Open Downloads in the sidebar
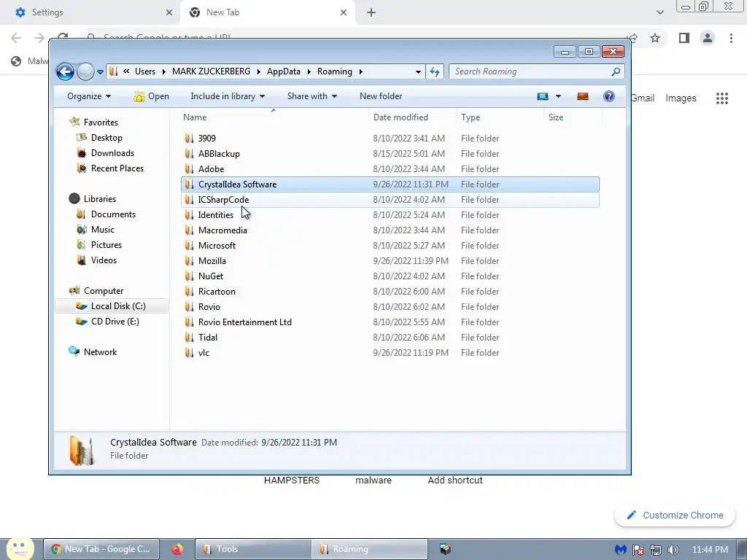This screenshot has height=560, width=747. (x=112, y=153)
